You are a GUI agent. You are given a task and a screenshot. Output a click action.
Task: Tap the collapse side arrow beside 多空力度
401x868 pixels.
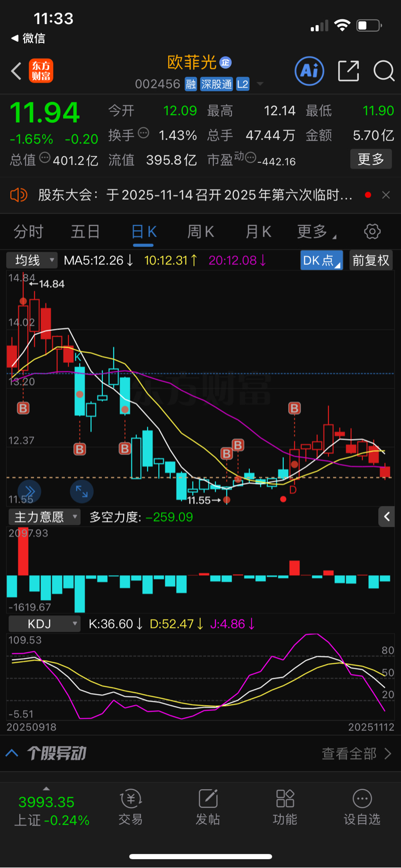click(386, 516)
